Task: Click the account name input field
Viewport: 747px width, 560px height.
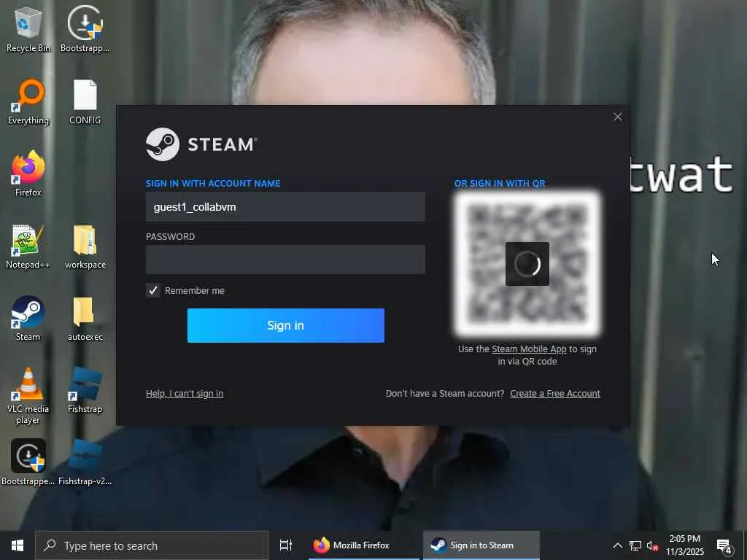Action: tap(285, 206)
